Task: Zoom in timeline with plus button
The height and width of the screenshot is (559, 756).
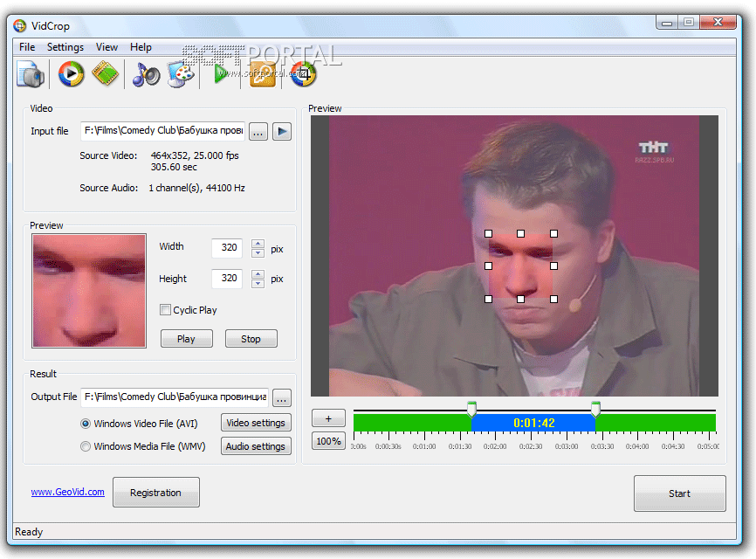Action: (328, 418)
